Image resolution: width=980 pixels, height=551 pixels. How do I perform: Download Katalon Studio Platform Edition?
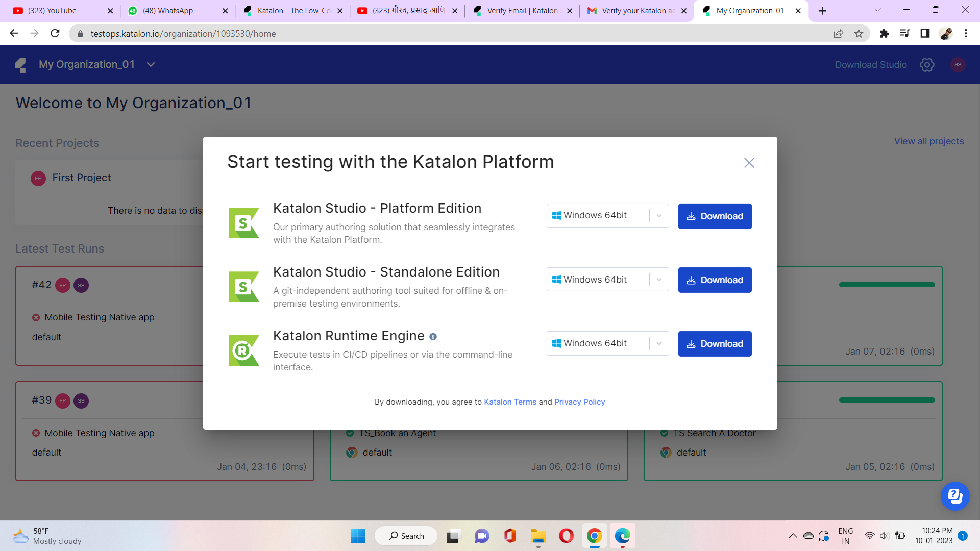click(x=715, y=216)
